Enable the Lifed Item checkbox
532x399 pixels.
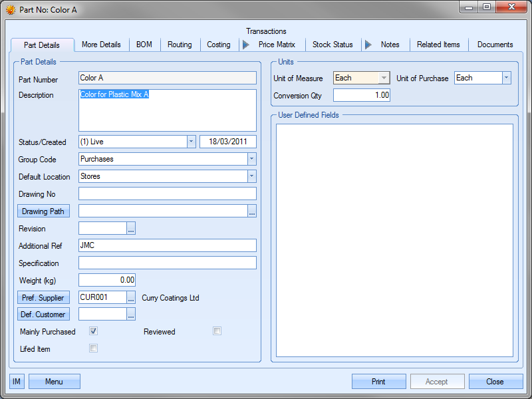(x=94, y=348)
